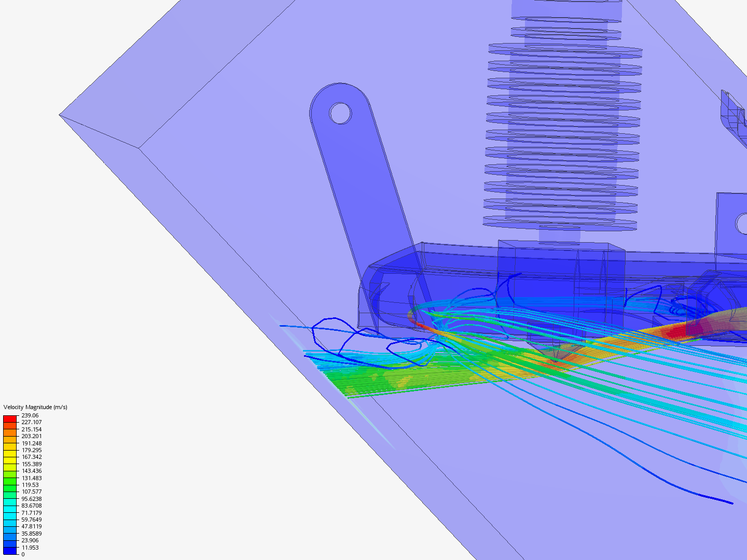Click the "Velocity Magnitude (m/s)" legend title
The width and height of the screenshot is (747, 560).
click(35, 407)
